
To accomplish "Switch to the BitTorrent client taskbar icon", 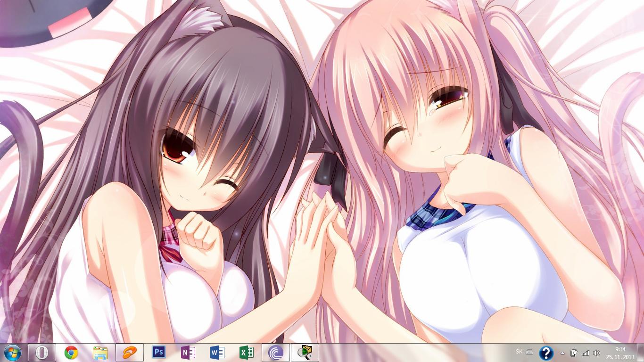I will (x=276, y=353).
